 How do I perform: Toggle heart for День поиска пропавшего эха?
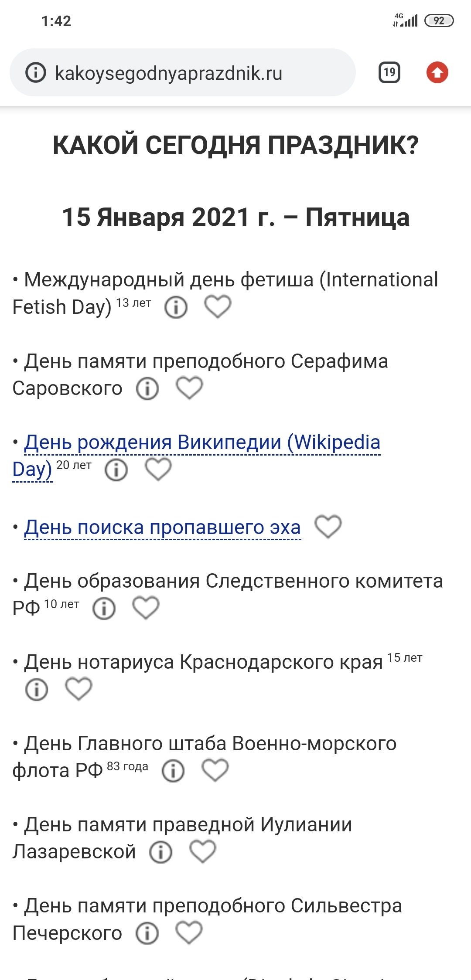pyautogui.click(x=328, y=527)
